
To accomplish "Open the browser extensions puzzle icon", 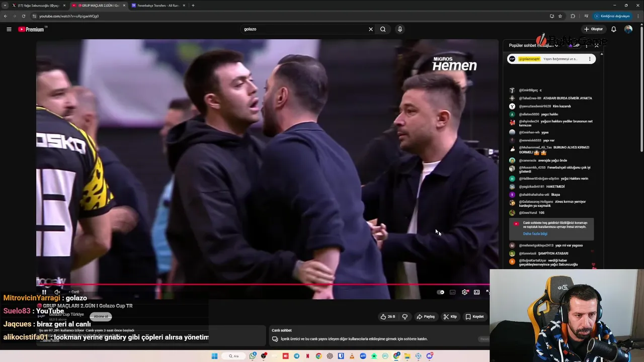I will point(573,16).
